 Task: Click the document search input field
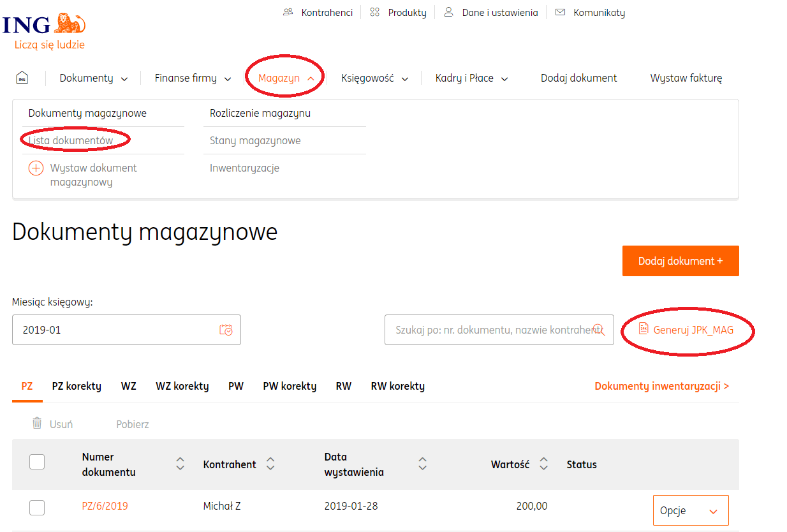tap(491, 330)
